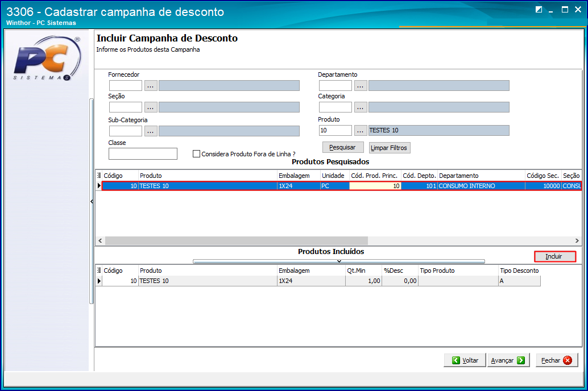Image resolution: width=588 pixels, height=391 pixels.
Task: Click the Seção code input field
Action: coord(126,107)
